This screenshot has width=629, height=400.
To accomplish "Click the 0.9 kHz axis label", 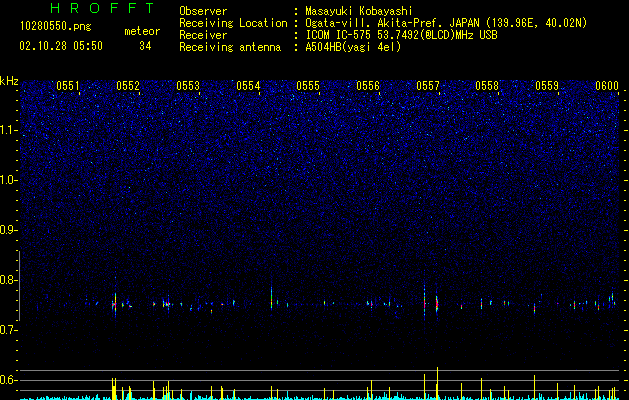I will click(9, 230).
